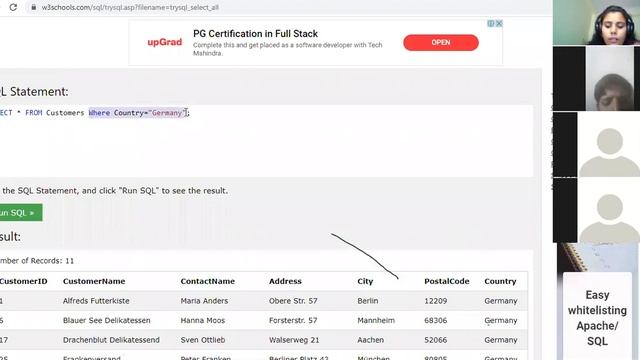Viewport: 640px width, 360px height.
Task: Click the padlock icon in the address bar
Action: (x=34, y=7)
